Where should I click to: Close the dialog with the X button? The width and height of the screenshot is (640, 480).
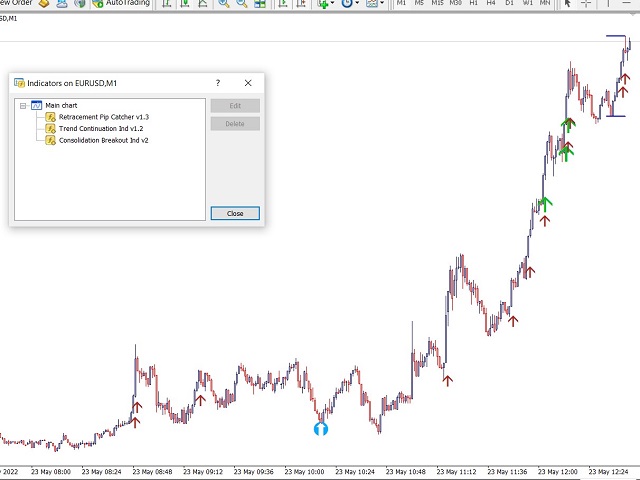[x=248, y=83]
